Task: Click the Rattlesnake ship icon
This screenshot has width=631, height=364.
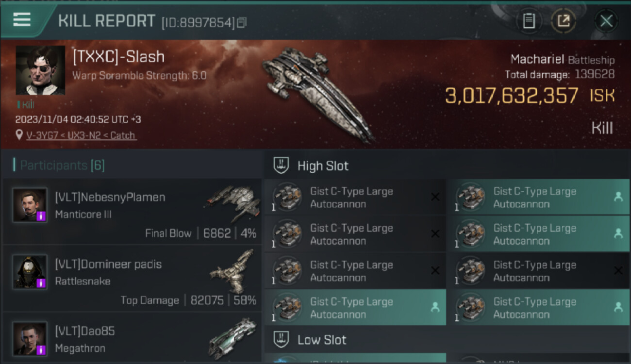Action: click(232, 271)
